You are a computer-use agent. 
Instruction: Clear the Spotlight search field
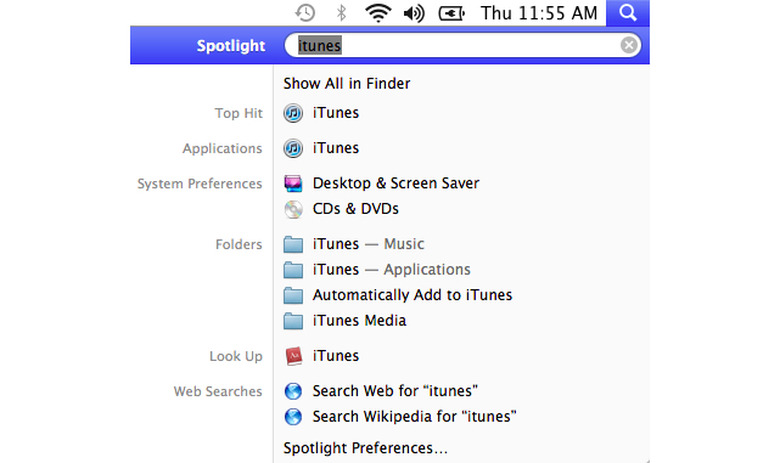[629, 45]
